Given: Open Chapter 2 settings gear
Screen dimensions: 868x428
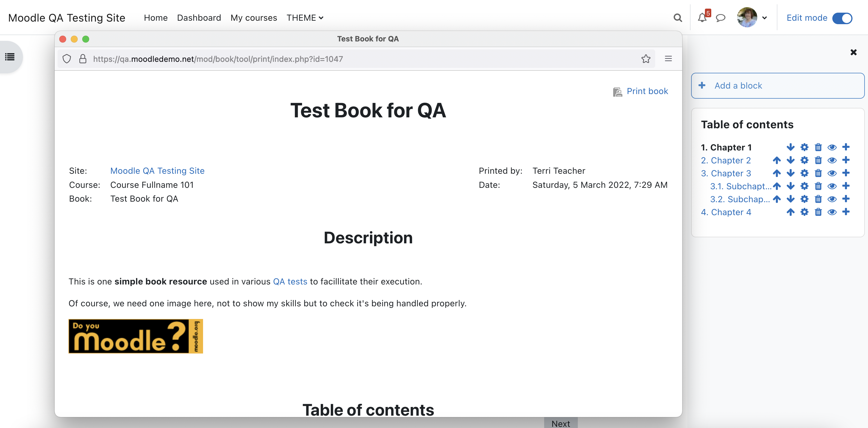Looking at the screenshot, I should click(804, 160).
